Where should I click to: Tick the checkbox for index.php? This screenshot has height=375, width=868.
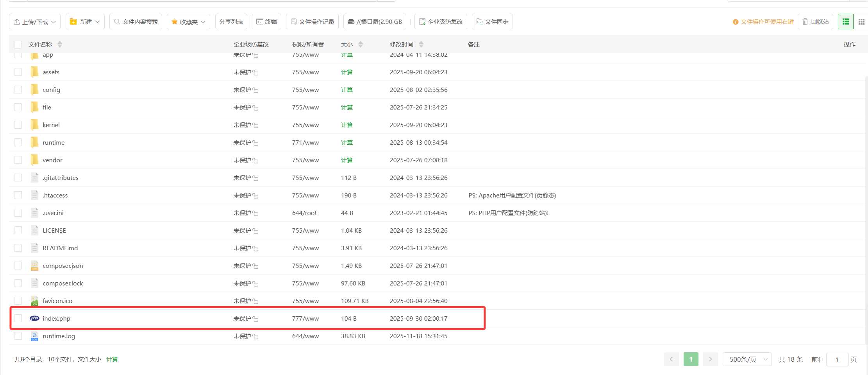pos(18,318)
